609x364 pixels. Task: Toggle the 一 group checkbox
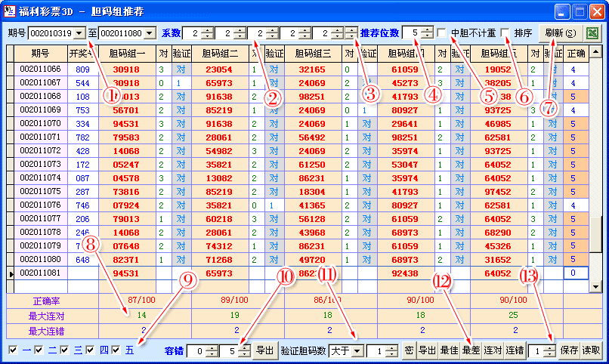[x=13, y=350]
